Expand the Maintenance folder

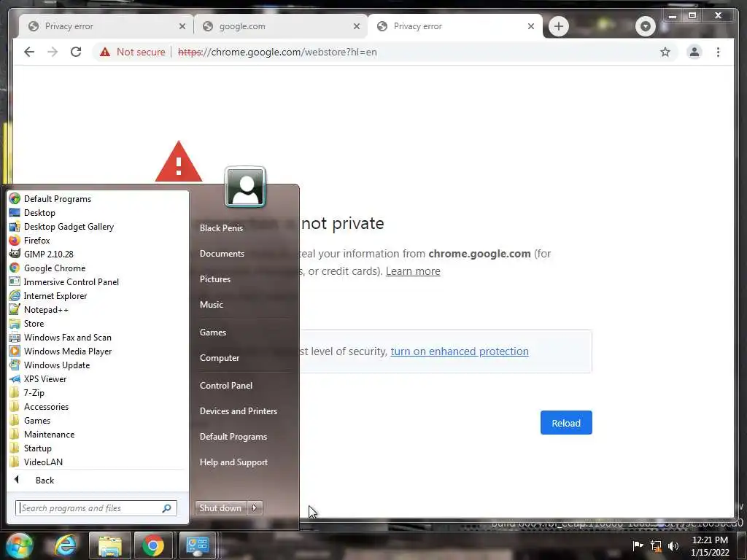(49, 435)
